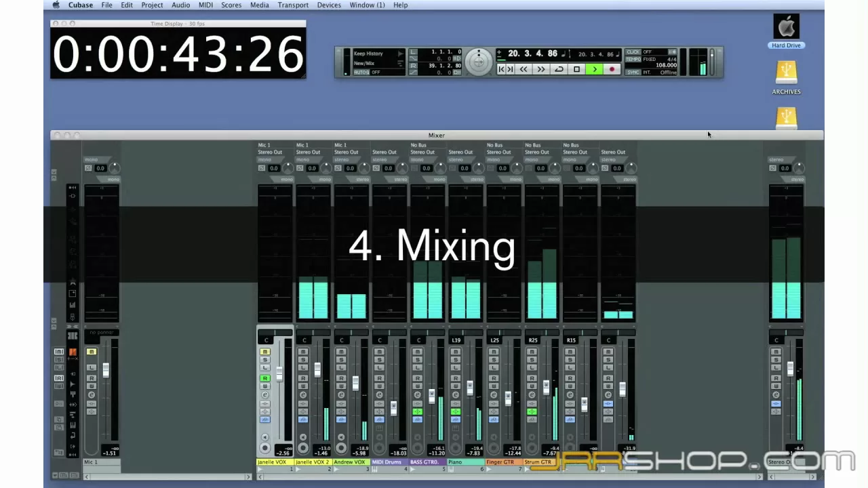Open the No Bus input routing of BASS GTR

[x=427, y=145]
